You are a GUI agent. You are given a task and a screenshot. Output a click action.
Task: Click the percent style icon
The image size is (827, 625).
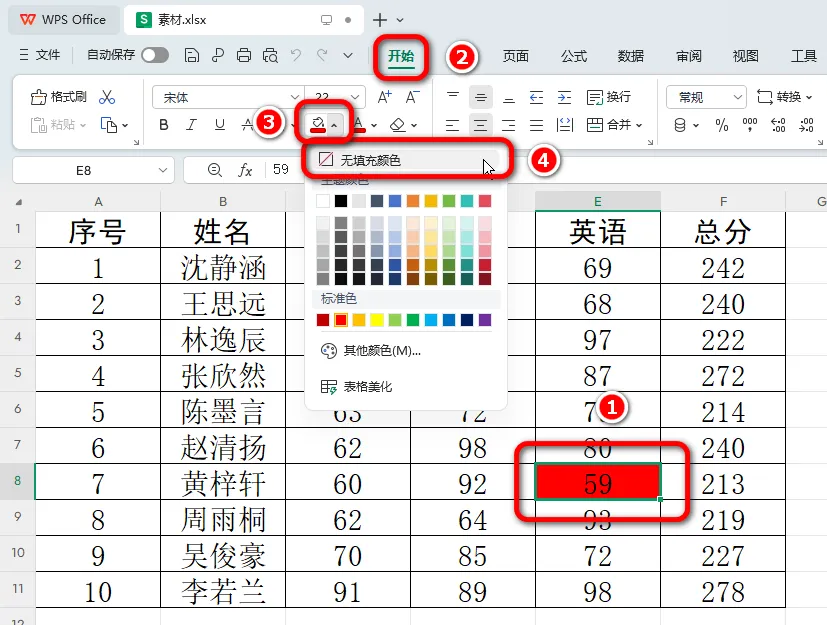tap(722, 125)
